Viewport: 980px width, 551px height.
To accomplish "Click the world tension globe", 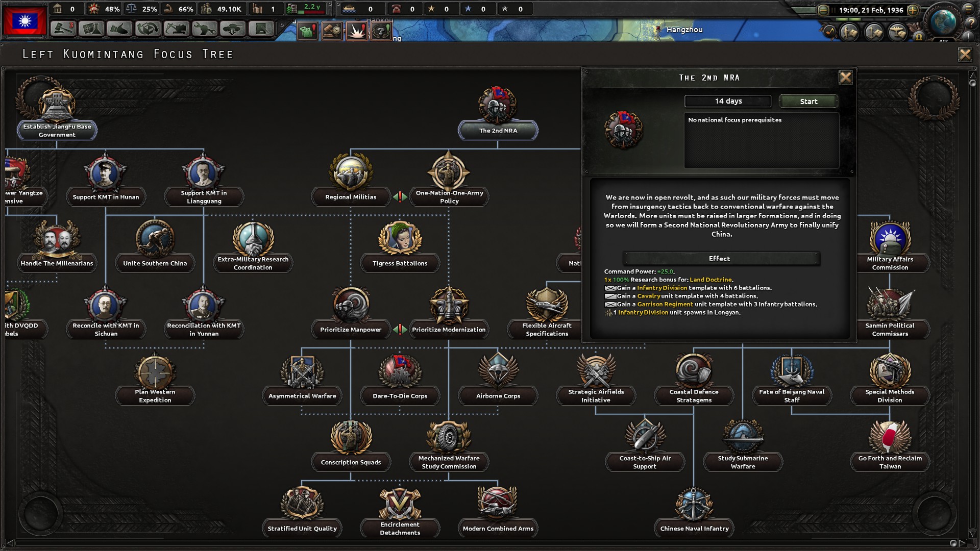I will (943, 21).
